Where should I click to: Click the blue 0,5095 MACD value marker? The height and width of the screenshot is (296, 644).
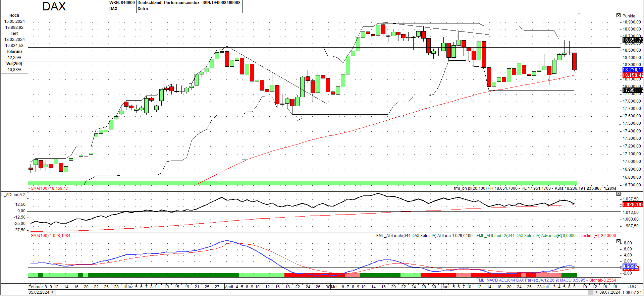point(630,266)
